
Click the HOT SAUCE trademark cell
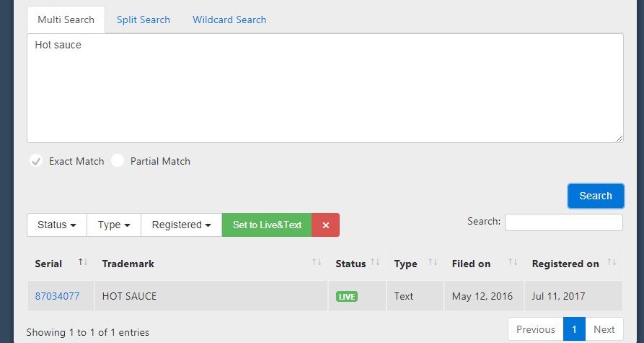click(x=211, y=296)
